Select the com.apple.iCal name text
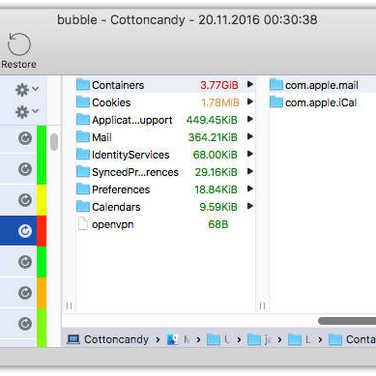The image size is (376, 376). coord(321,103)
